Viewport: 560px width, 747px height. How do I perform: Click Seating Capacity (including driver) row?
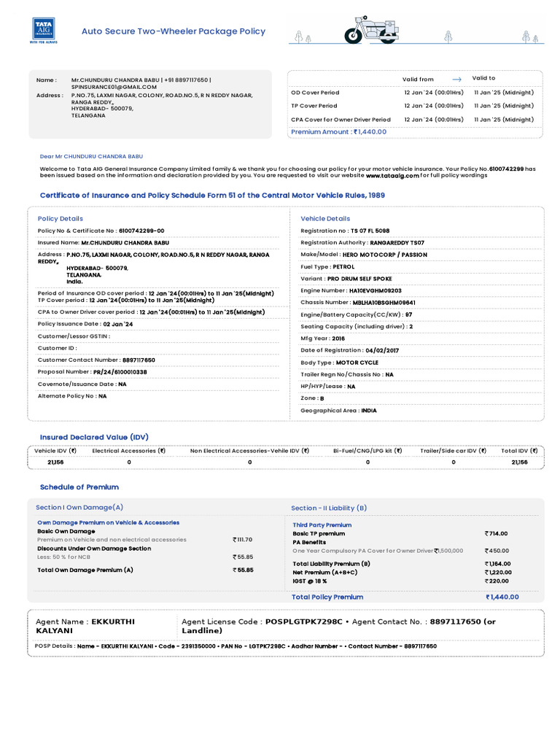(357, 326)
